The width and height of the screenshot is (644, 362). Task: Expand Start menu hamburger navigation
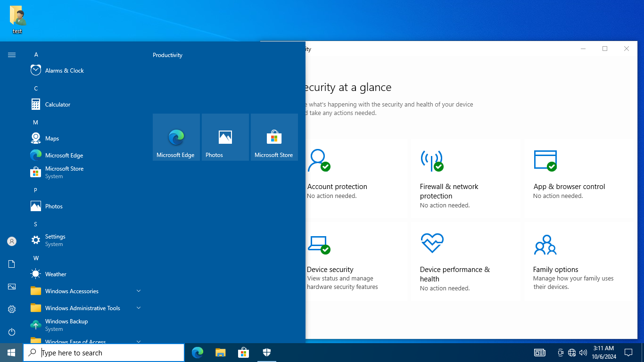[x=12, y=55]
